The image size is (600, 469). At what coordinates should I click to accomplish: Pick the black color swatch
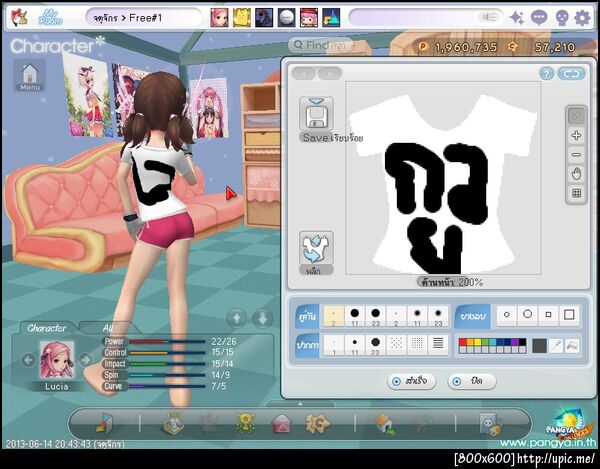(522, 342)
